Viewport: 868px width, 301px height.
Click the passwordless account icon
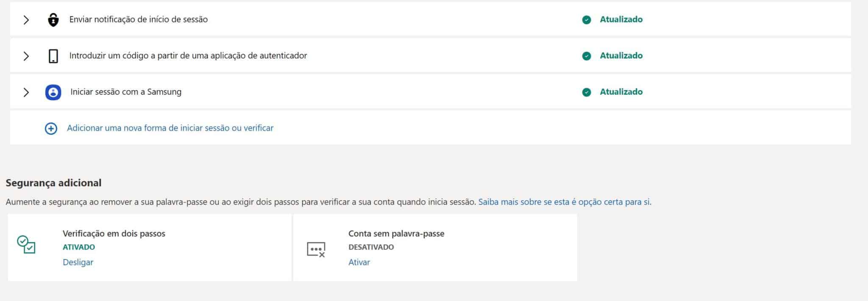[x=316, y=249]
